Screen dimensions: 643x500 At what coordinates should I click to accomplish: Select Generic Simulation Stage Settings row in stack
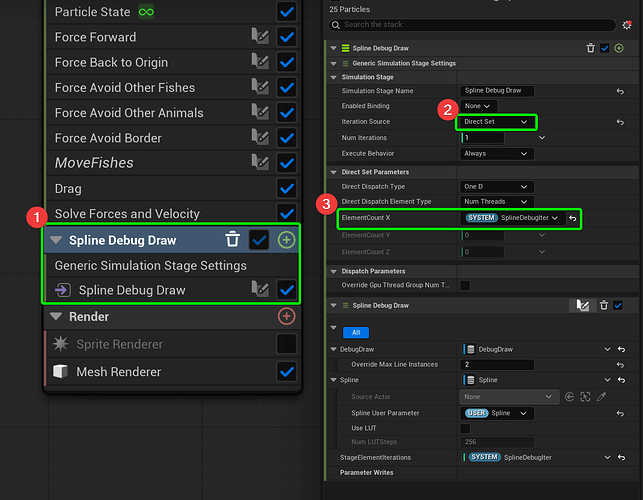coord(171,265)
